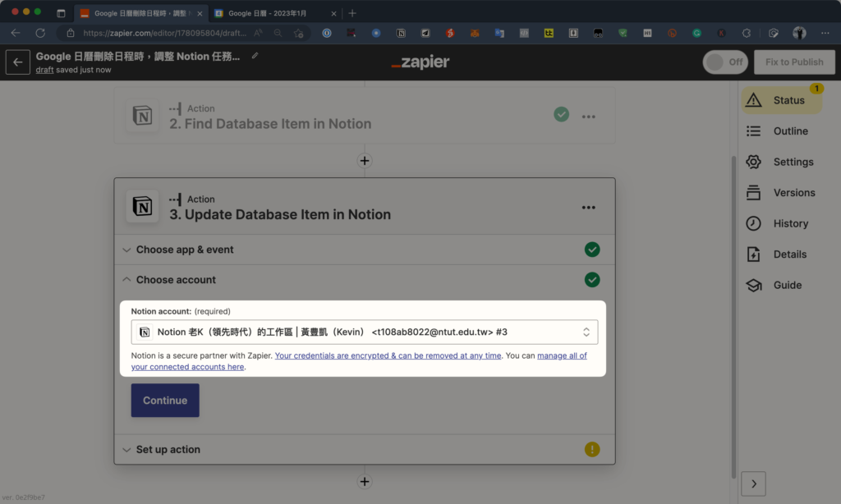Viewport: 841px width, 504px height.
Task: Click Choose account green checkmark
Action: click(x=592, y=280)
